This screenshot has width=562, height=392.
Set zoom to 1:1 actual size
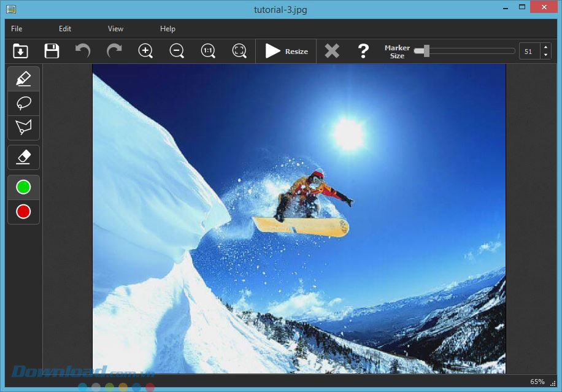point(208,51)
